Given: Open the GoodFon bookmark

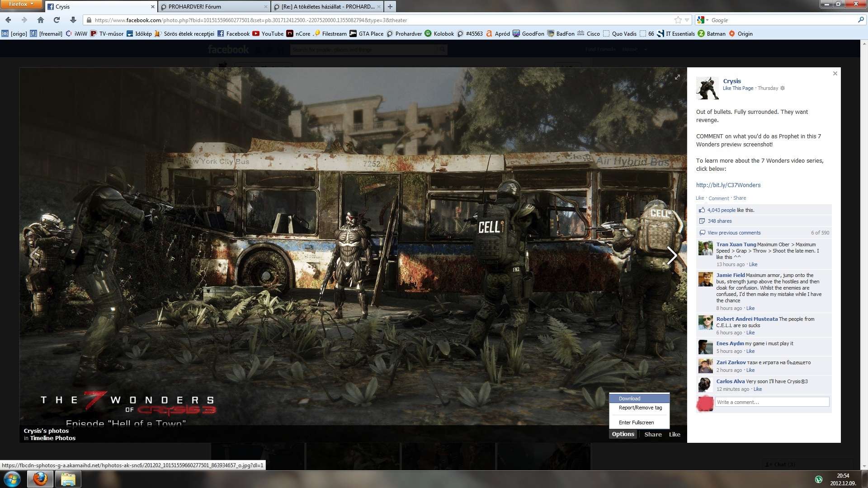Looking at the screenshot, I should (x=528, y=33).
